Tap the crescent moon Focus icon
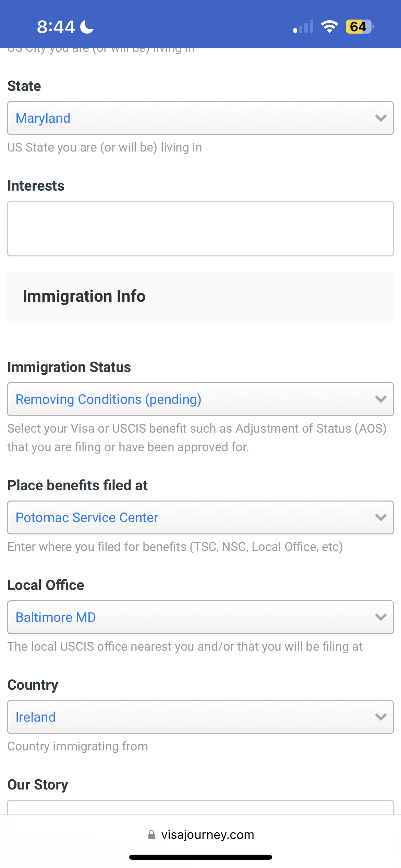 coord(87,27)
